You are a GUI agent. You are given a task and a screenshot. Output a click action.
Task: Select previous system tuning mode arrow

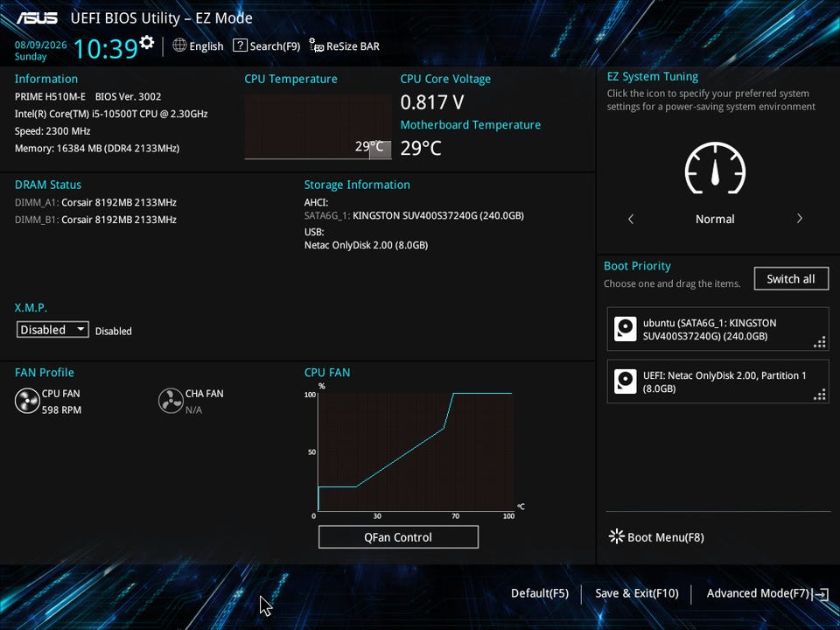coord(631,219)
